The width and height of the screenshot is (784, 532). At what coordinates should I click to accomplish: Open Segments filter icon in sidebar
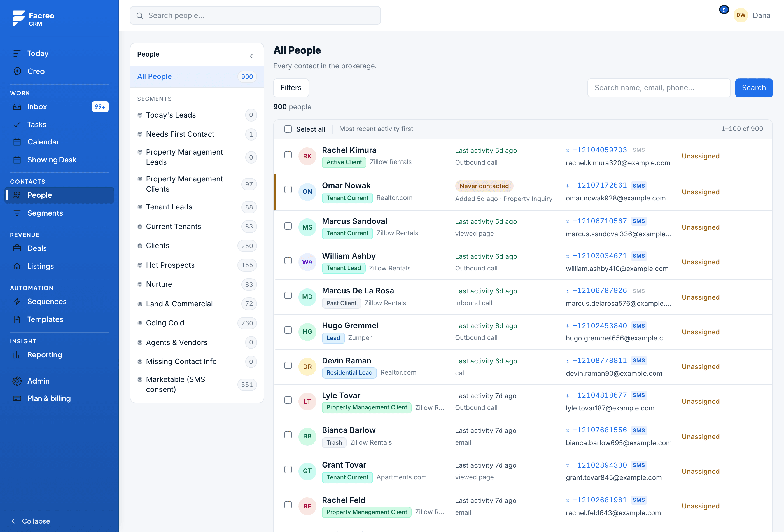tap(17, 213)
